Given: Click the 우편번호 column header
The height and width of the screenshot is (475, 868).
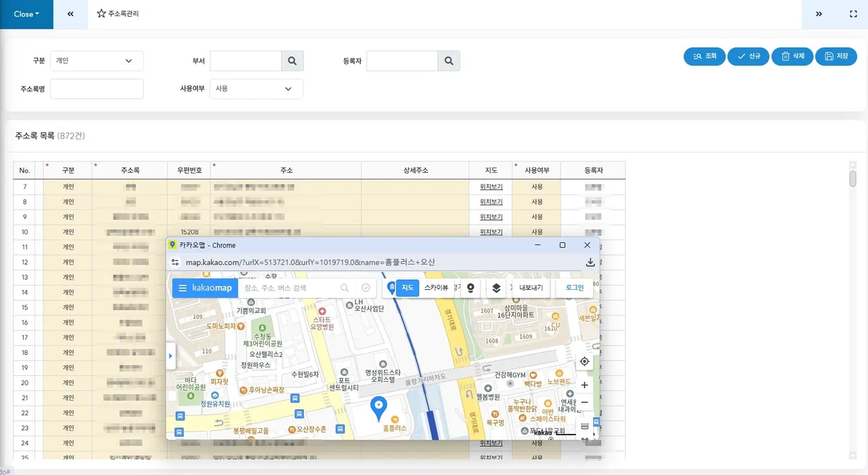Looking at the screenshot, I should point(189,171).
